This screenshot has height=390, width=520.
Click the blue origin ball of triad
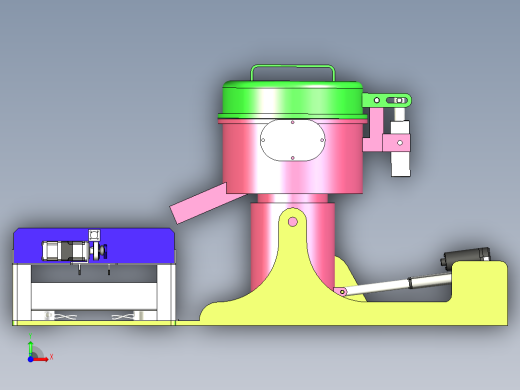click(30, 359)
